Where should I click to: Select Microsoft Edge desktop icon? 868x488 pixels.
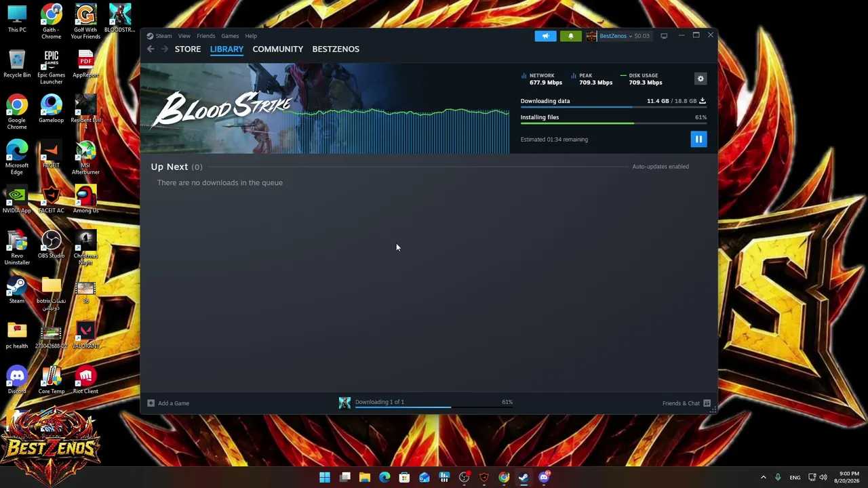pos(17,157)
